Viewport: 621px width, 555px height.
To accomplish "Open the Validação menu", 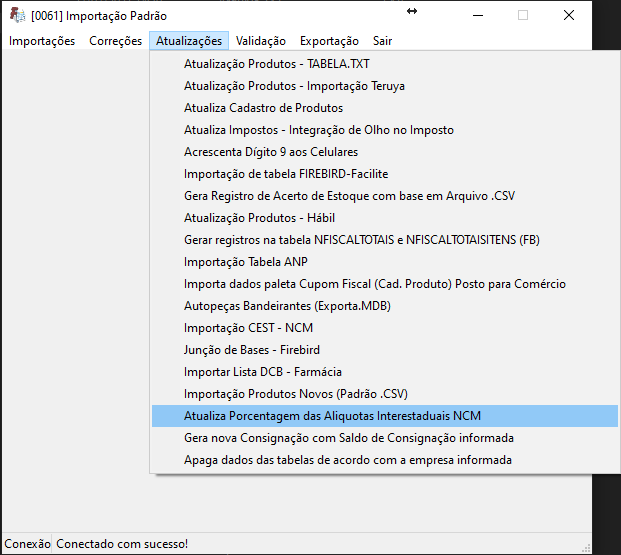I will pos(261,41).
